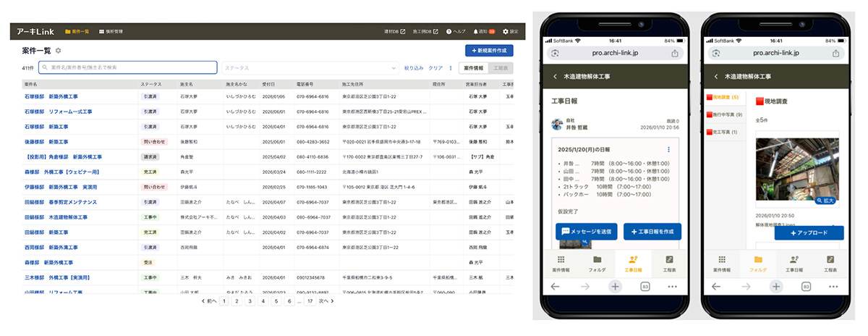Tap back chevron on 工事日報 phone header
Viewport: 868px width, 336px height.
click(555, 76)
